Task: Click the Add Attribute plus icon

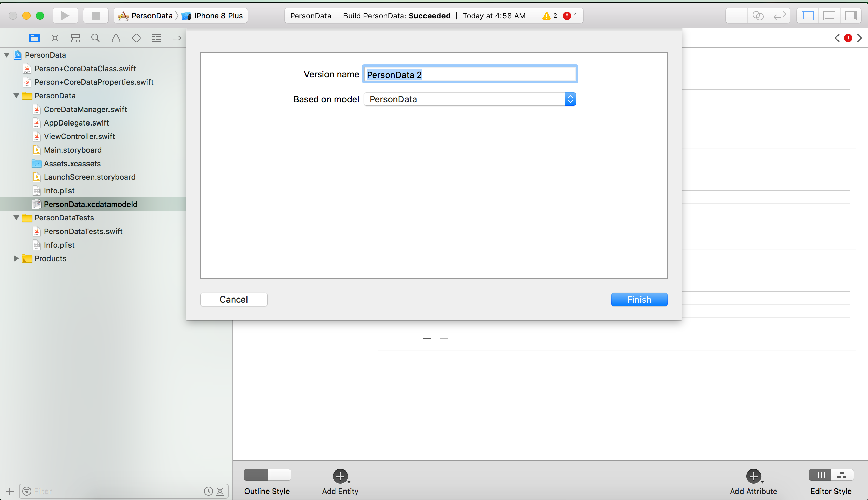Action: pyautogui.click(x=753, y=476)
